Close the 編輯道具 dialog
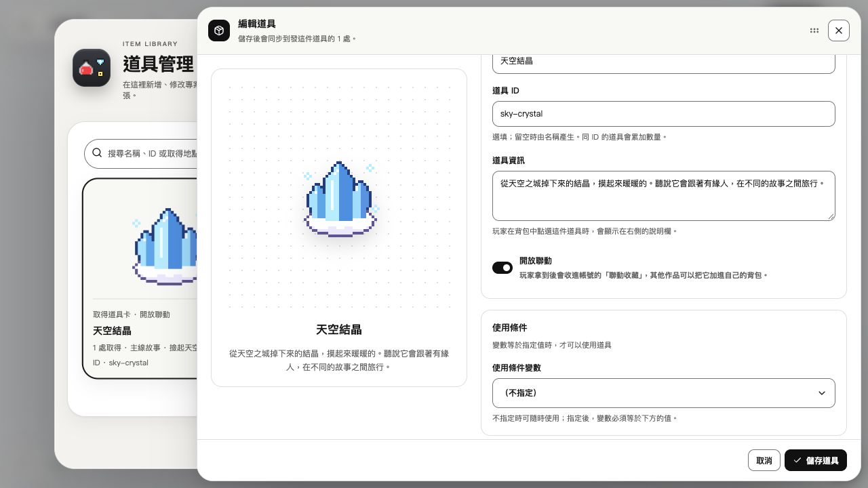 (839, 30)
